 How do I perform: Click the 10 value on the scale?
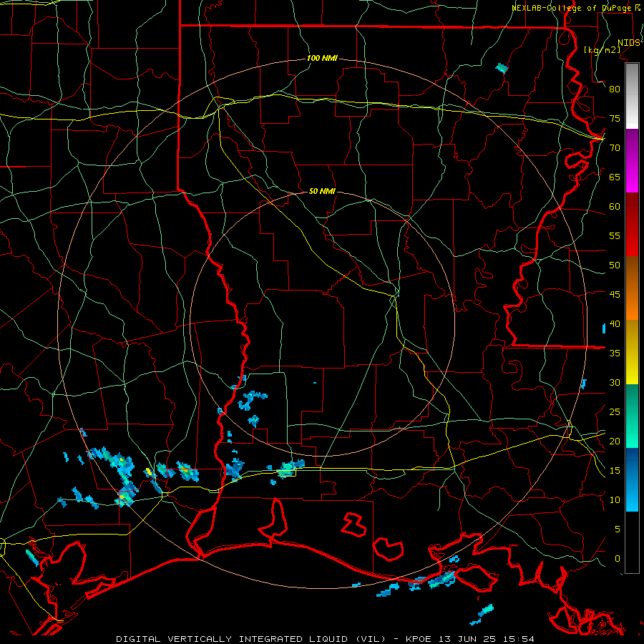[x=615, y=500]
